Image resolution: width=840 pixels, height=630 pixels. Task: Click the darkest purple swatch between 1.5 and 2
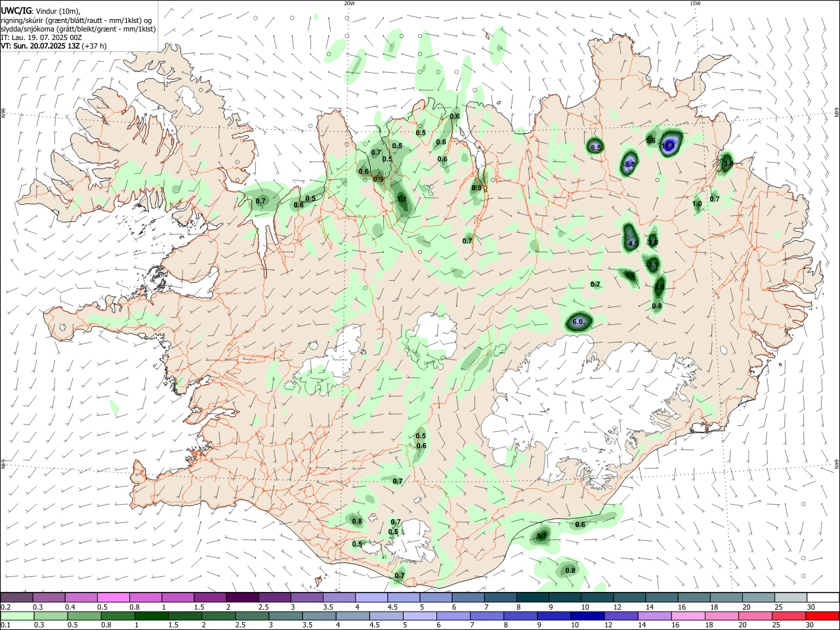242,597
